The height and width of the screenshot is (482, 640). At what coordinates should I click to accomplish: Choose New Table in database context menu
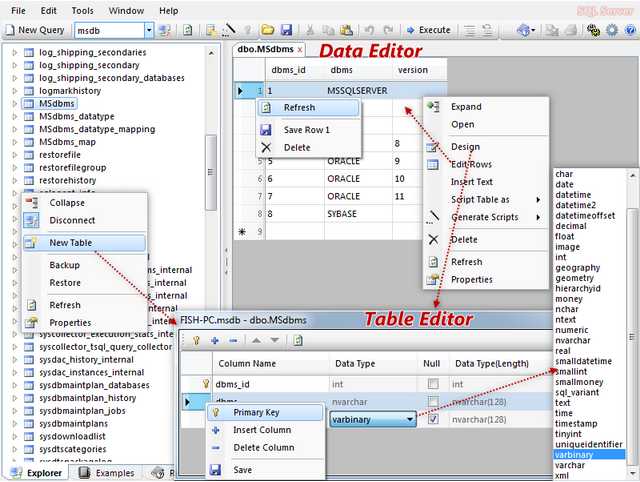click(x=84, y=242)
